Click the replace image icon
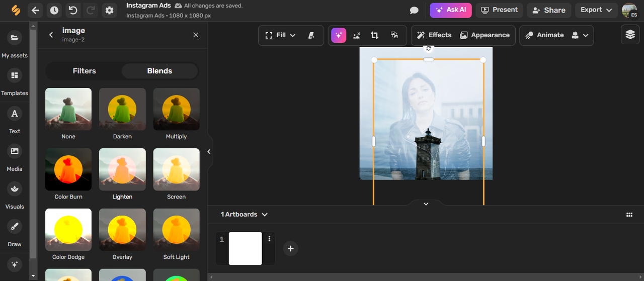644x281 pixels. (394, 35)
